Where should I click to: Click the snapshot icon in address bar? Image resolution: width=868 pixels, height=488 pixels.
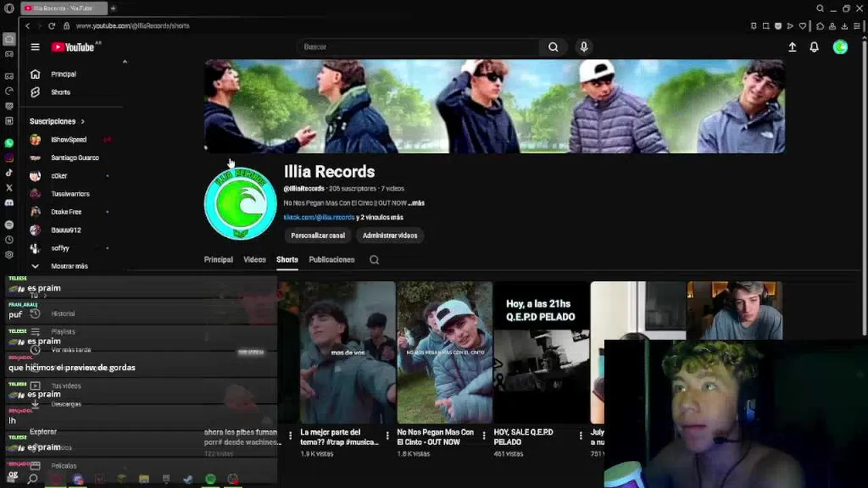(766, 26)
